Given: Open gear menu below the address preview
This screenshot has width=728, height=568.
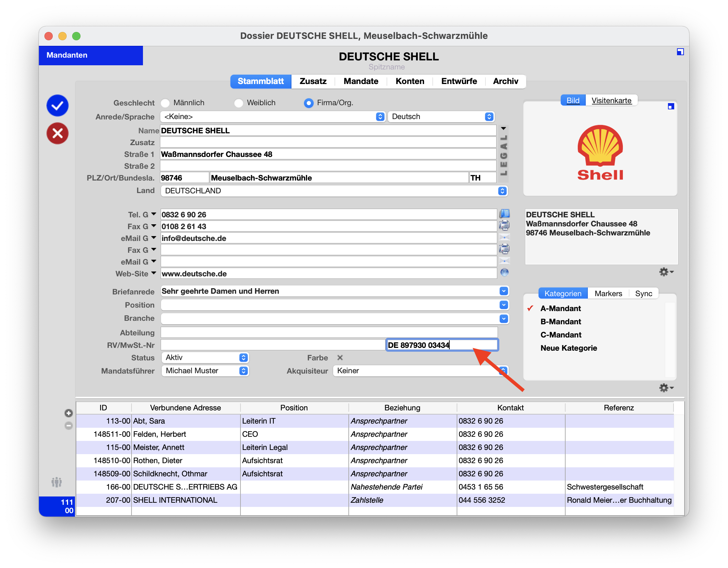Looking at the screenshot, I should pyautogui.click(x=666, y=272).
